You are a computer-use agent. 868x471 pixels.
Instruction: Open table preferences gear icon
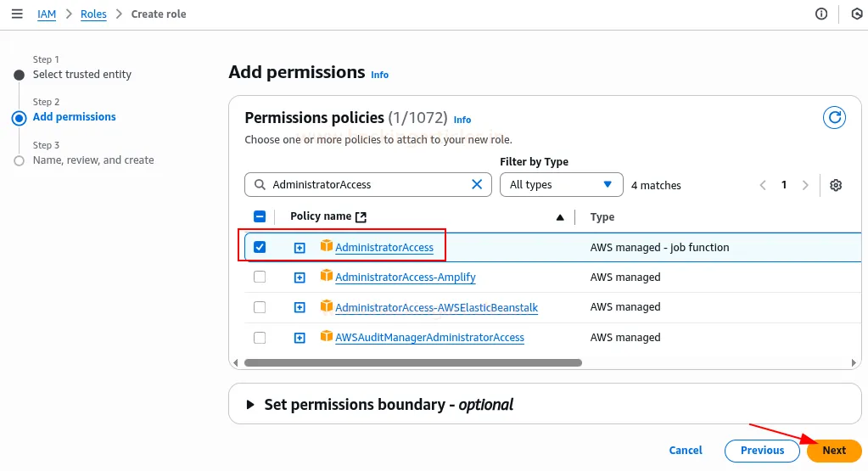pyautogui.click(x=836, y=185)
